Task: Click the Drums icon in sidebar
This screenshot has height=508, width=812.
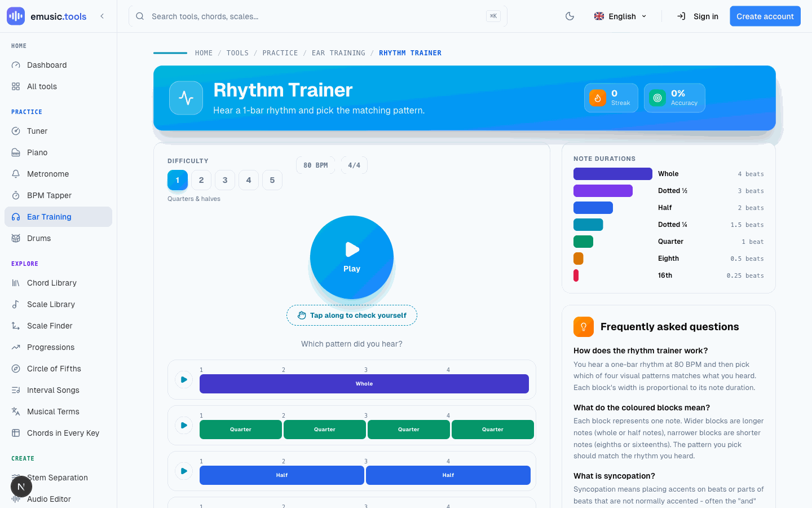Action: click(x=16, y=238)
